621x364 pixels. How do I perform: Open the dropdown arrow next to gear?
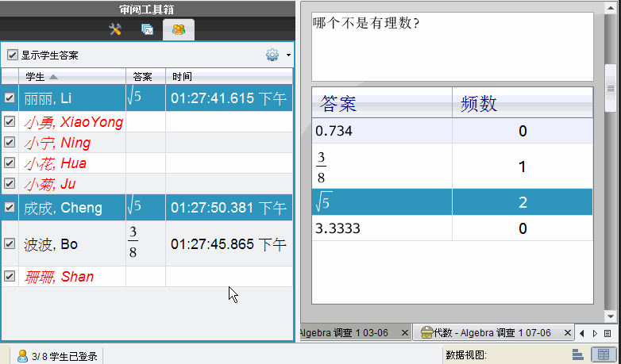click(x=288, y=56)
